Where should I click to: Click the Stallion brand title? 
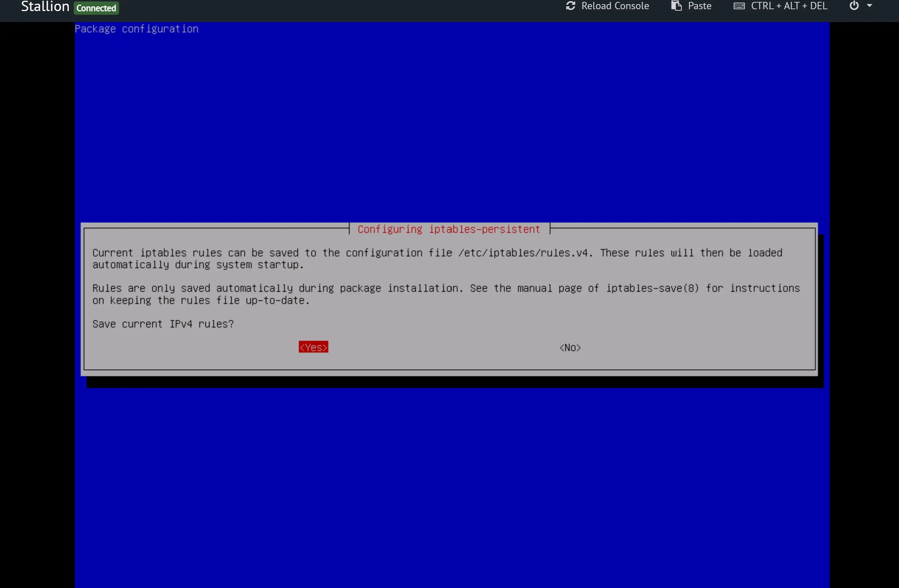pos(45,6)
